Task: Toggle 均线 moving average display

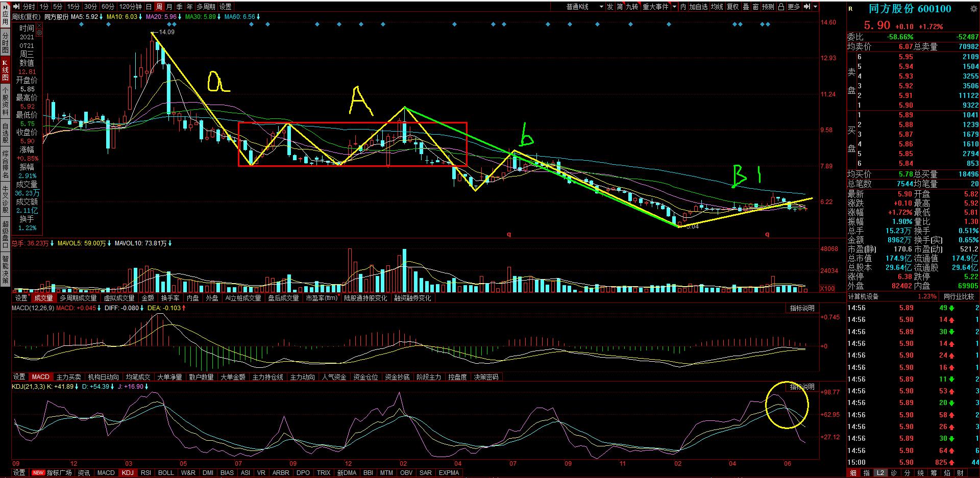Action: tap(717, 7)
